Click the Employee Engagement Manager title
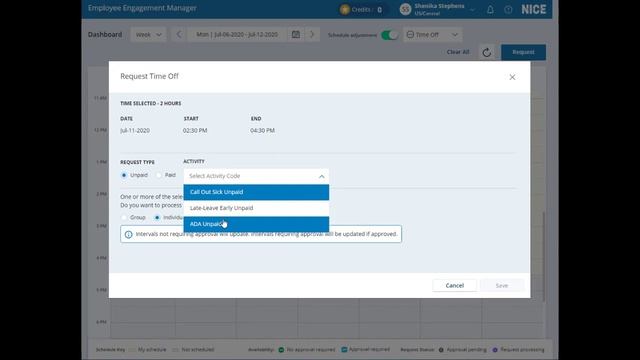This screenshot has height=360, width=640. coord(142,8)
